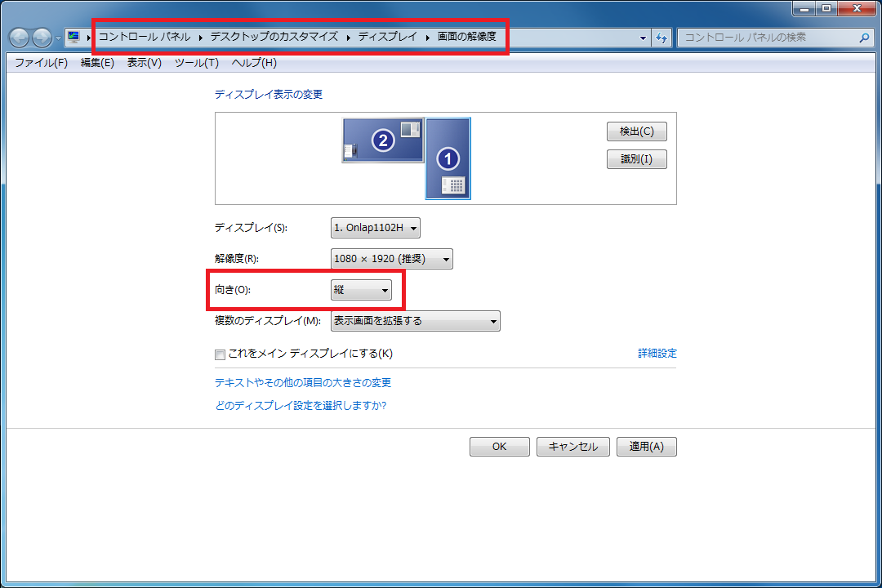Viewport: 882px width, 588px height.
Task: Open the ヘルプ(H) menu
Action: (254, 62)
